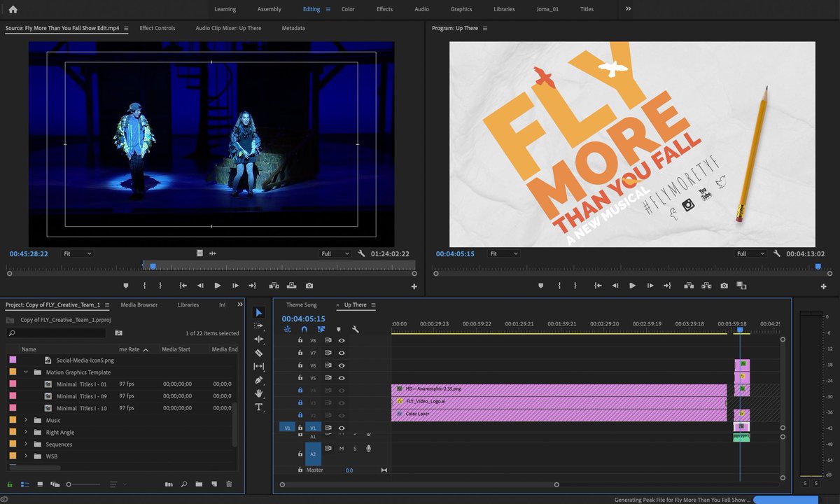Activate the Slip tool
Image resolution: width=840 pixels, height=504 pixels.
[259, 367]
